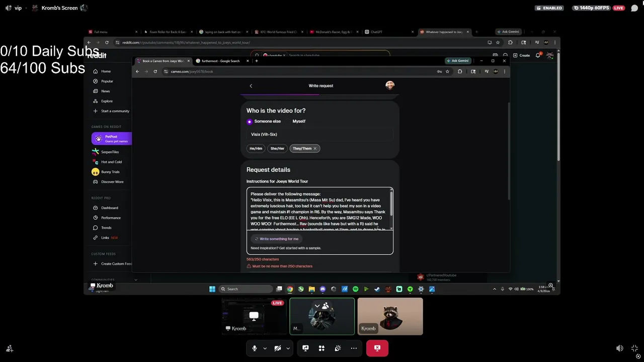Switch to Book a Cameo from Joeys tab
Image resolution: width=644 pixels, height=362 pixels.
point(164,61)
